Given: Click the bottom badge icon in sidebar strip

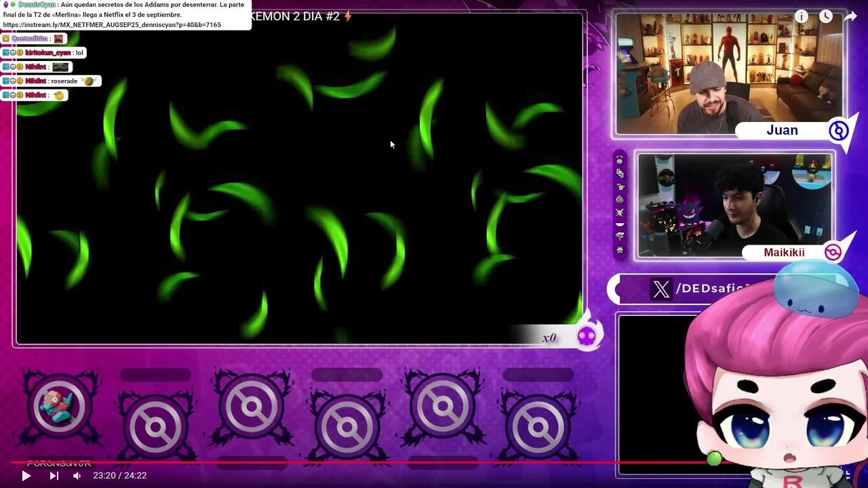Looking at the screenshot, I should pos(619,249).
